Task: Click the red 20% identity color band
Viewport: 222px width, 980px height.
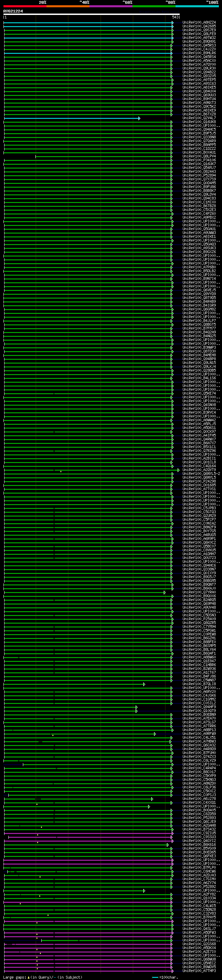Action: pos(25,6)
